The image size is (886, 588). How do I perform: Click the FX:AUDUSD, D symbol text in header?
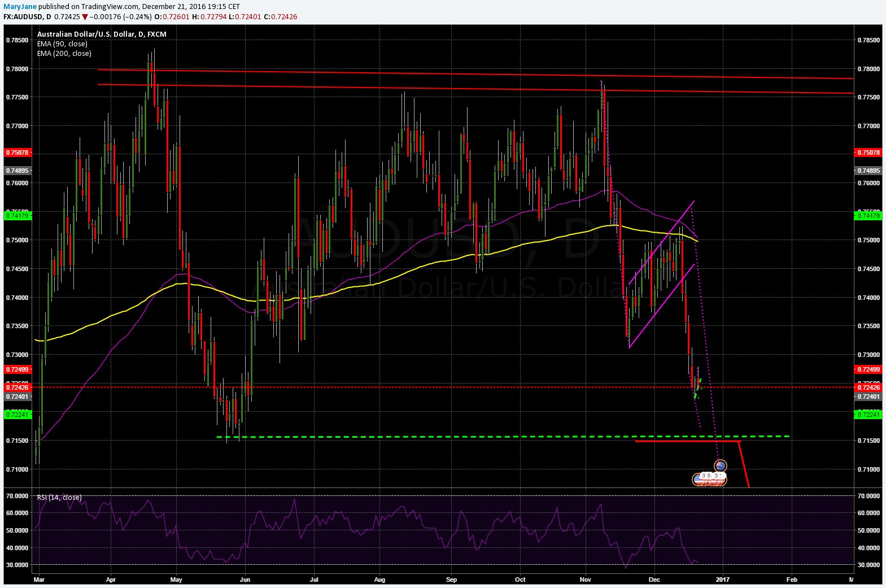pyautogui.click(x=27, y=17)
